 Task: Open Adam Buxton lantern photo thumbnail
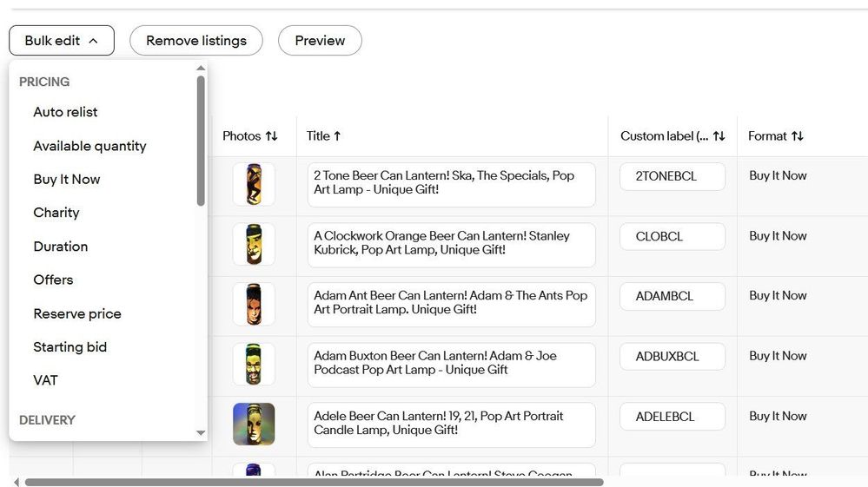[254, 365]
